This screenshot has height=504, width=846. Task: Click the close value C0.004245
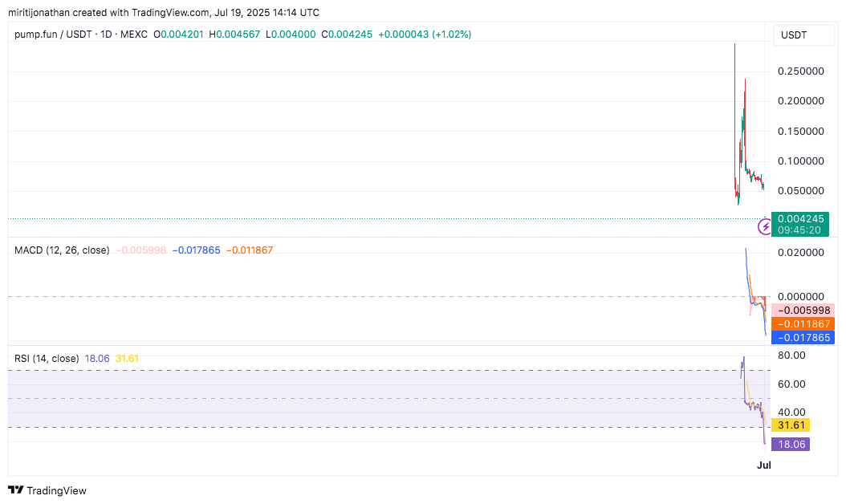pos(347,35)
